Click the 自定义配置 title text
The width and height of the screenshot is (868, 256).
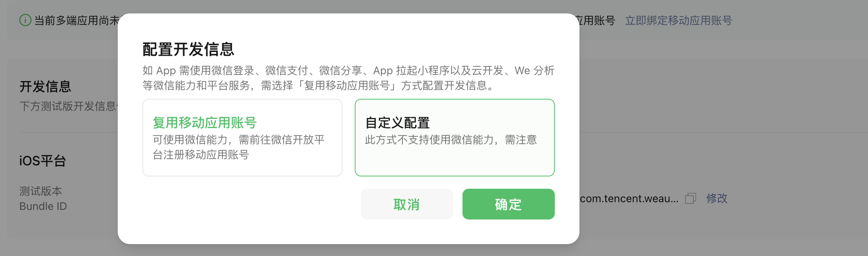pyautogui.click(x=397, y=123)
